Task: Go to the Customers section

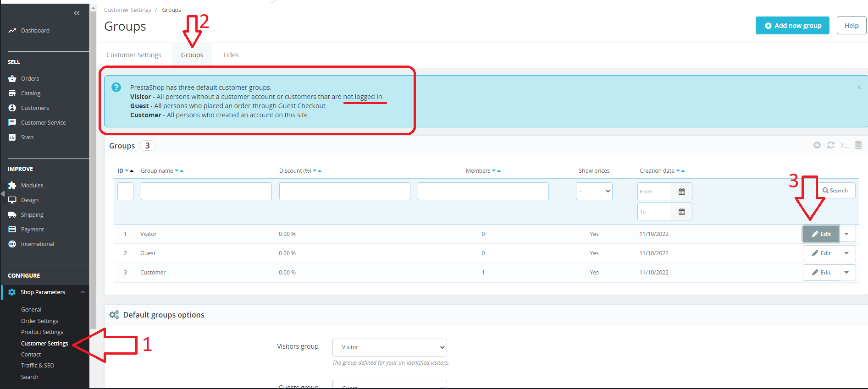Action: pyautogui.click(x=35, y=108)
